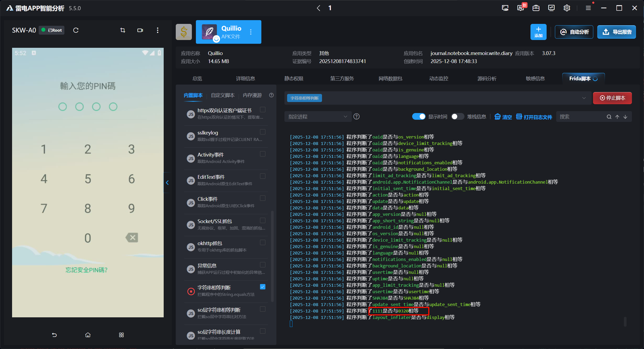
Task: Collapse the device panel with left chevron
Action: [x=167, y=183]
